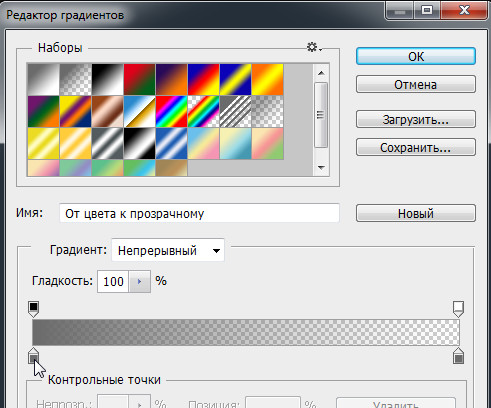Confirm with the ОК button
Viewport: 491px width, 408px height.
[416, 56]
